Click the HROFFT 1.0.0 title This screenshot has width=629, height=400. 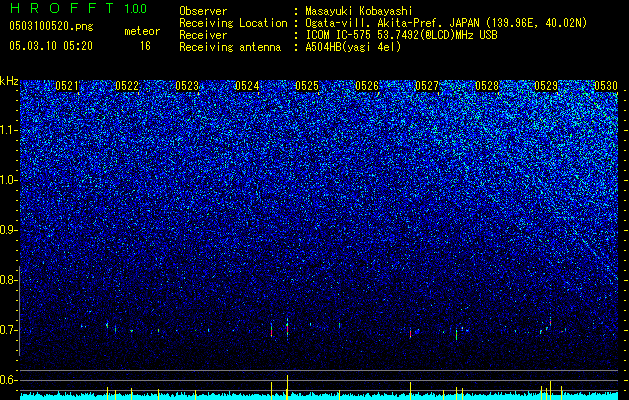click(78, 8)
